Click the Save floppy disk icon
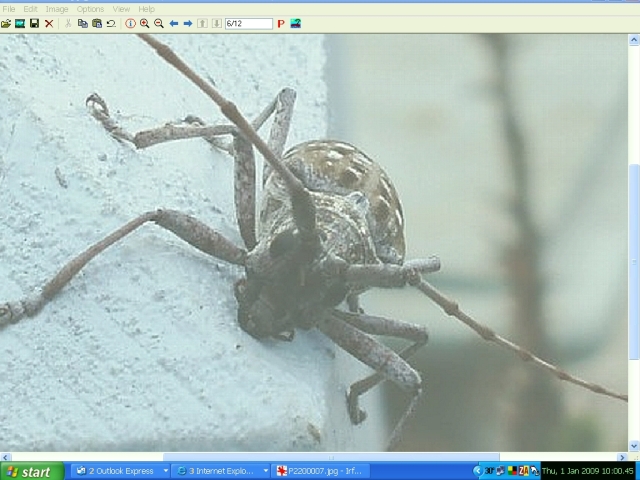The height and width of the screenshot is (480, 640). click(34, 23)
